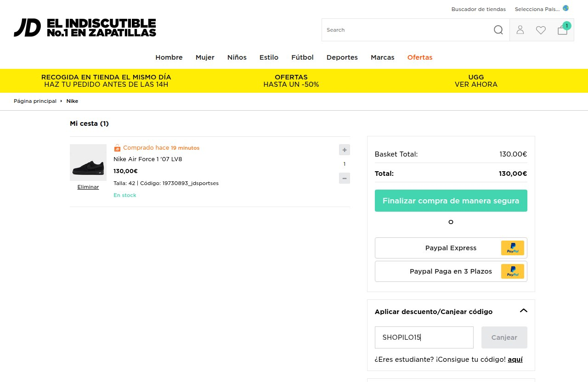This screenshot has width=588, height=382.
Task: Click the quantity value 1
Action: (345, 164)
